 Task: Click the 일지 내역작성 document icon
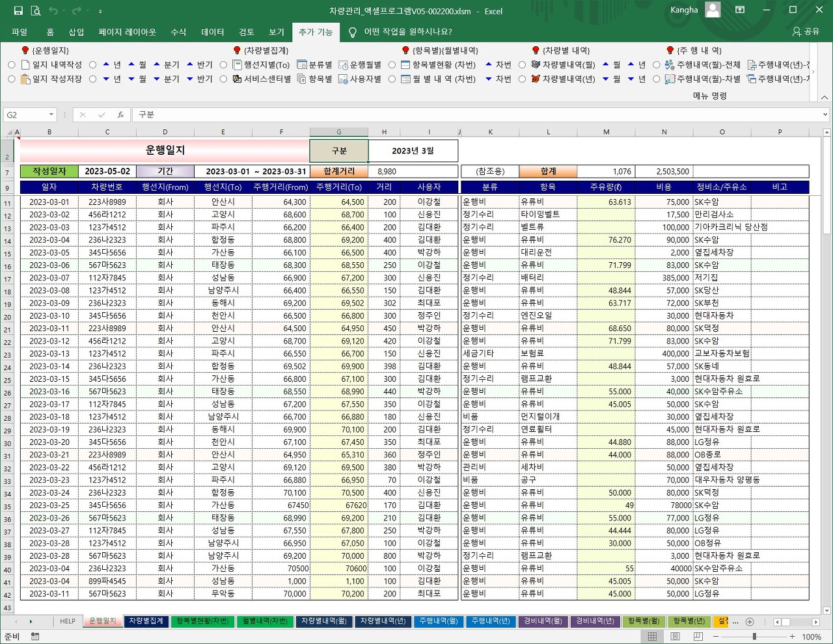point(25,64)
